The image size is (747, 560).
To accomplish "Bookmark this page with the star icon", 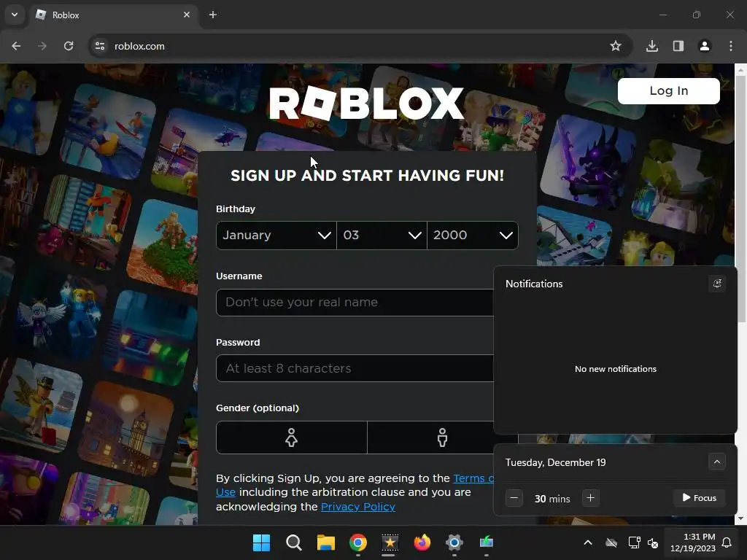I will 616,46.
